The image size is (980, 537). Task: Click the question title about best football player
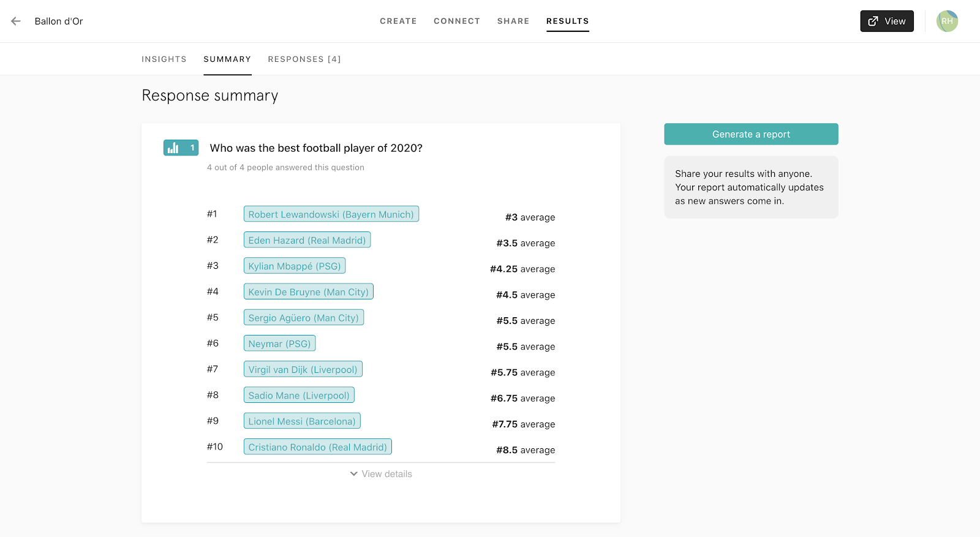click(316, 148)
